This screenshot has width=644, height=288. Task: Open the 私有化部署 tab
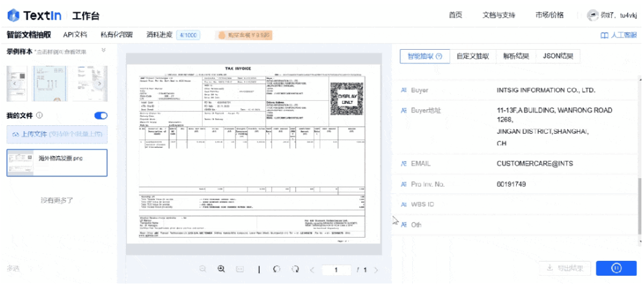pos(117,35)
